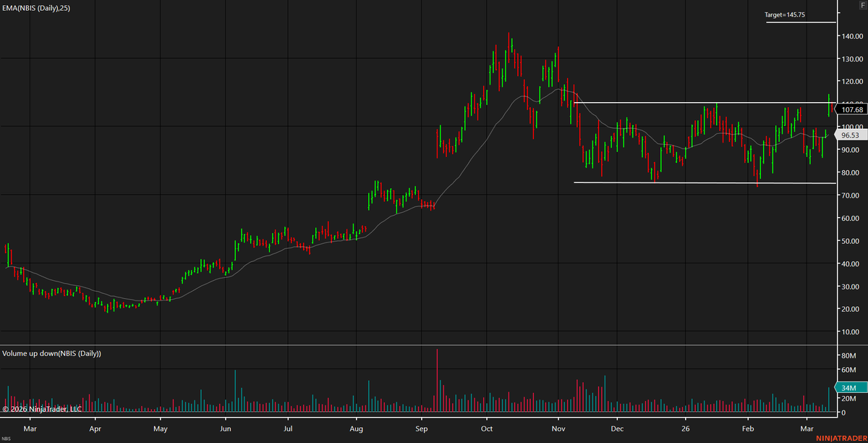This screenshot has height=443, width=868.
Task: Click the Target=145.75 text annotation
Action: [785, 14]
